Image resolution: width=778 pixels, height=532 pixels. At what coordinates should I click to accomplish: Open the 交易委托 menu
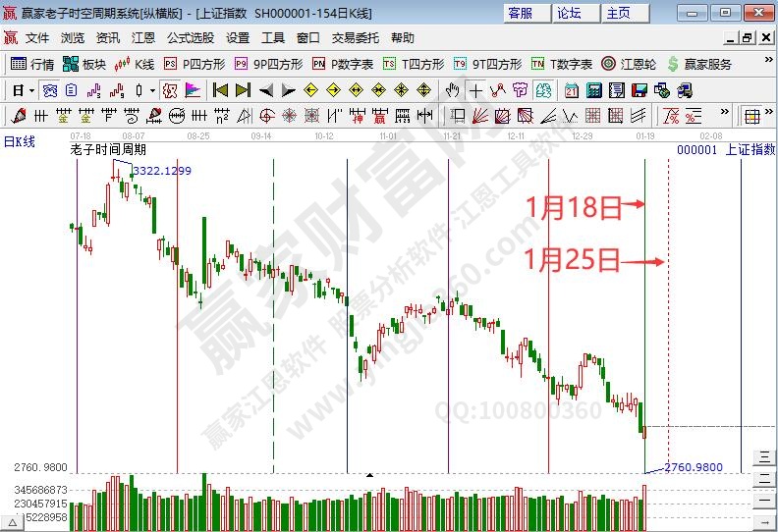pyautogui.click(x=357, y=37)
